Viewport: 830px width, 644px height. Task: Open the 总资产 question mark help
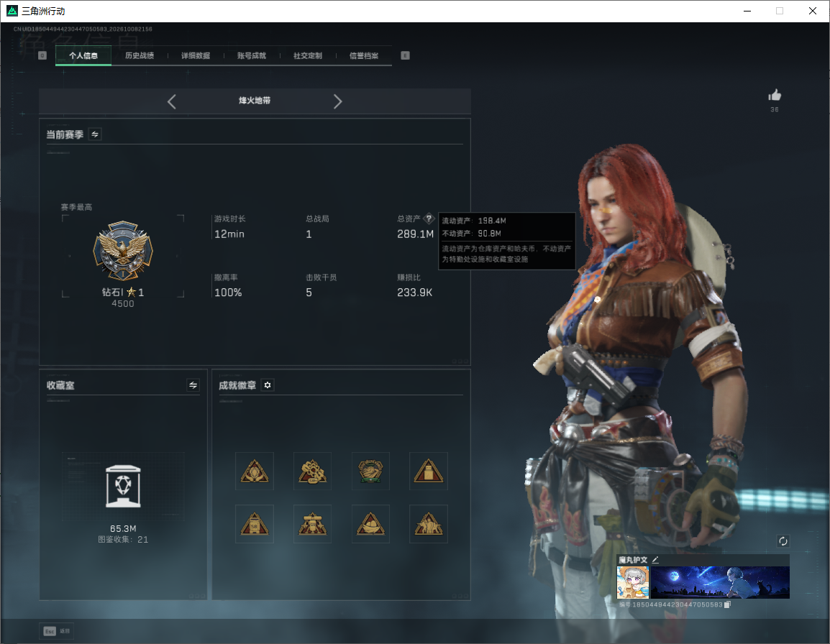click(x=429, y=218)
